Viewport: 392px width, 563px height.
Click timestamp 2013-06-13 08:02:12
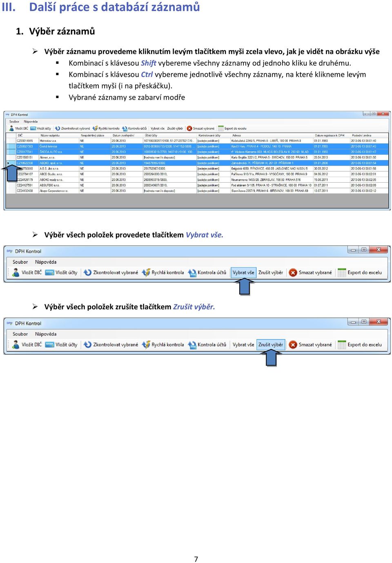pyautogui.click(x=369, y=191)
